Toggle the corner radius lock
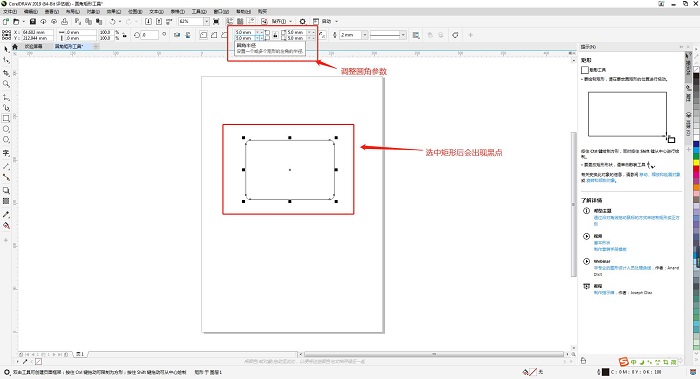The height and width of the screenshot is (379, 700). click(x=275, y=35)
